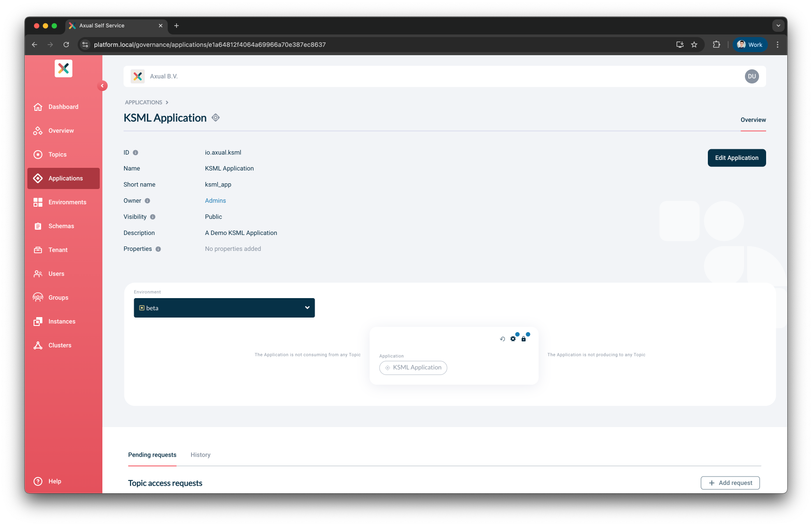Select the Pending requests tab
The image size is (812, 526).
coord(152,455)
